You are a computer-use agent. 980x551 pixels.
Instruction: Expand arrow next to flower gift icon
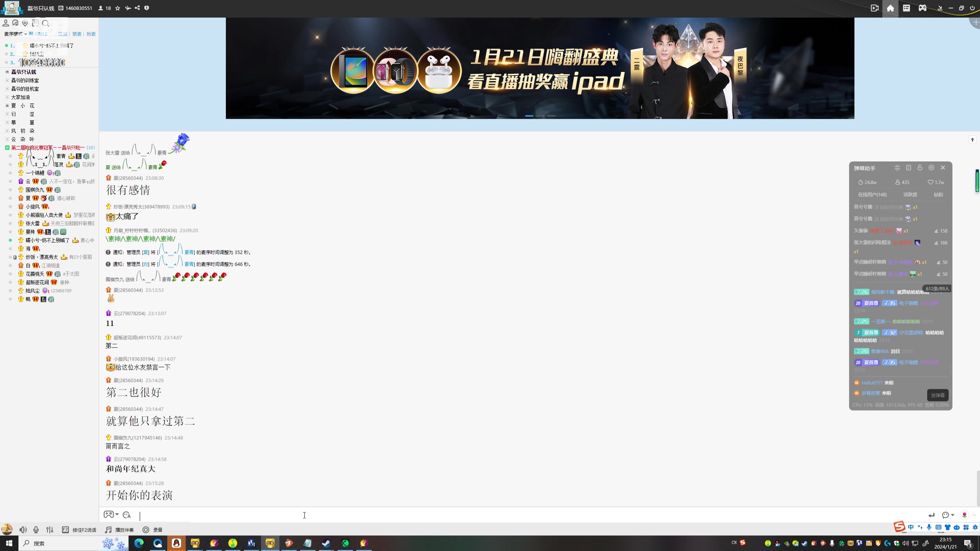coord(974,515)
